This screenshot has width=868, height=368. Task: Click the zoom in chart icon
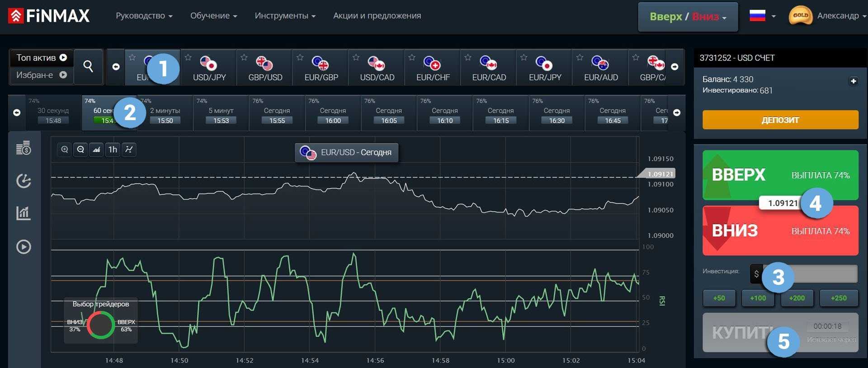coord(65,149)
